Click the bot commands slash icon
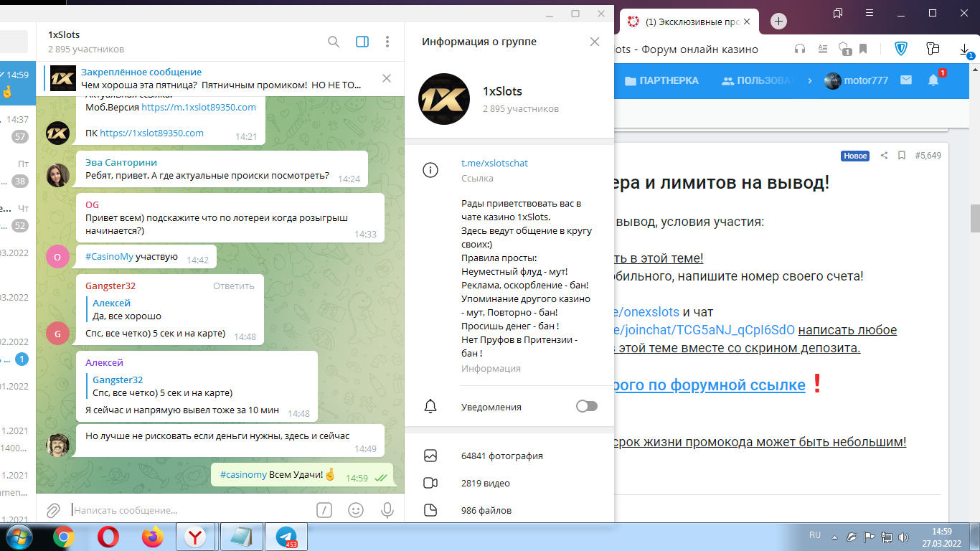 click(324, 510)
